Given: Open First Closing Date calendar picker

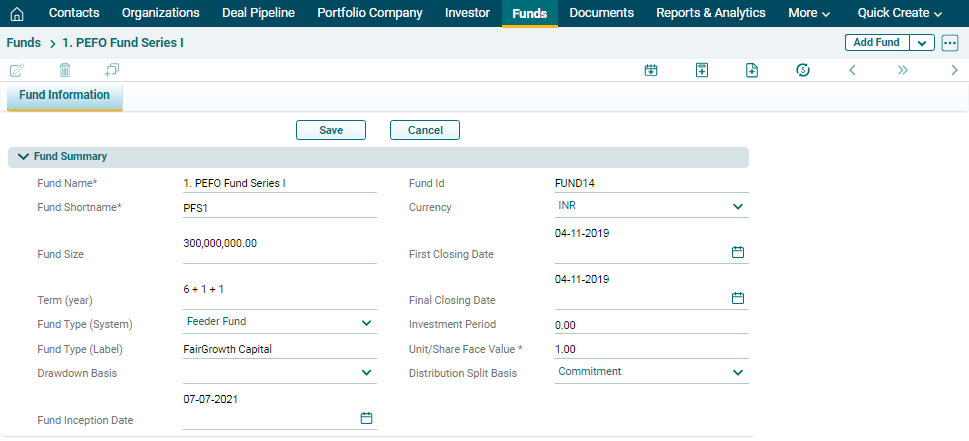Looking at the screenshot, I should tap(738, 253).
